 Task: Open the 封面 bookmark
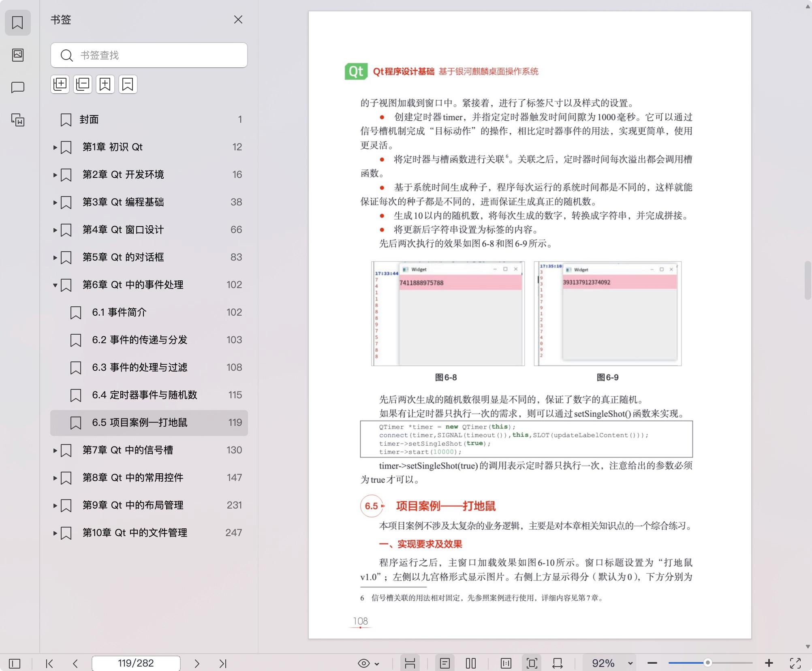(x=149, y=120)
